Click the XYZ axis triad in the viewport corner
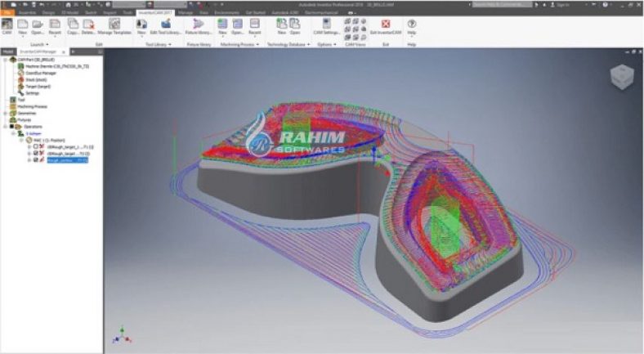This screenshot has height=354, width=644. coord(122,335)
